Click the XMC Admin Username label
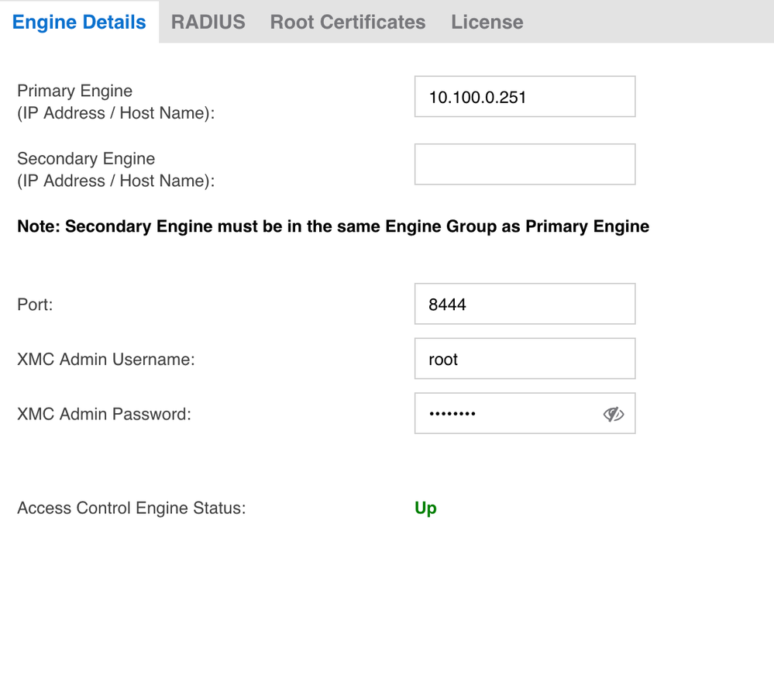774x700 pixels. 105,360
